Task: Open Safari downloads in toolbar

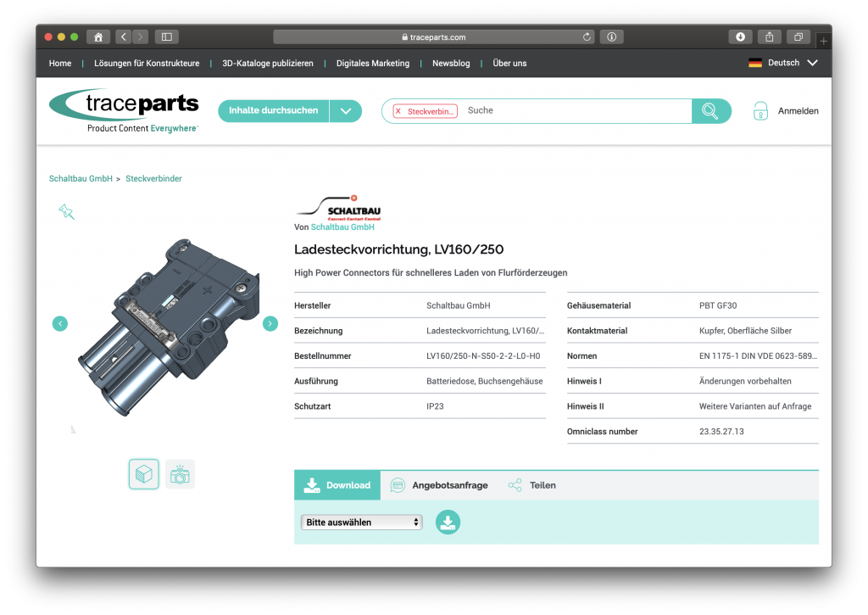Action: coord(740,36)
